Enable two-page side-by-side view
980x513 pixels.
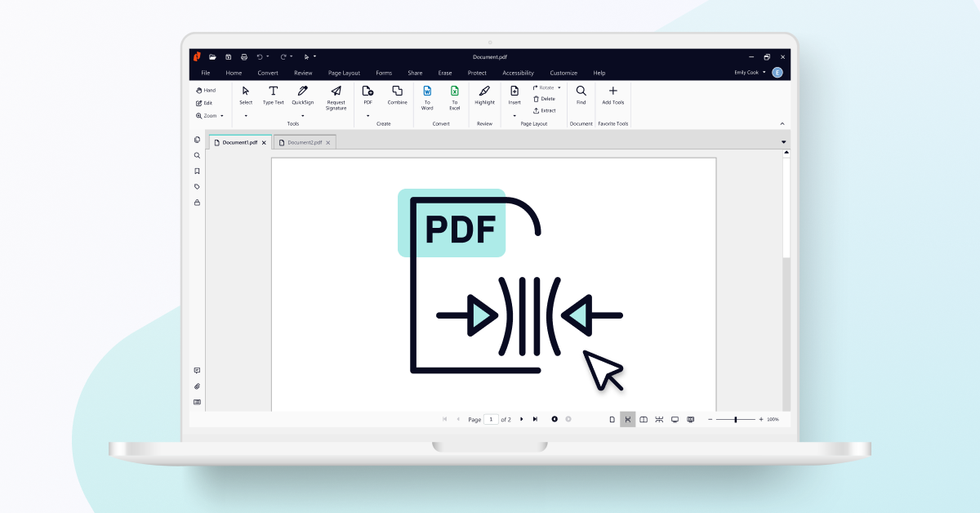[644, 419]
